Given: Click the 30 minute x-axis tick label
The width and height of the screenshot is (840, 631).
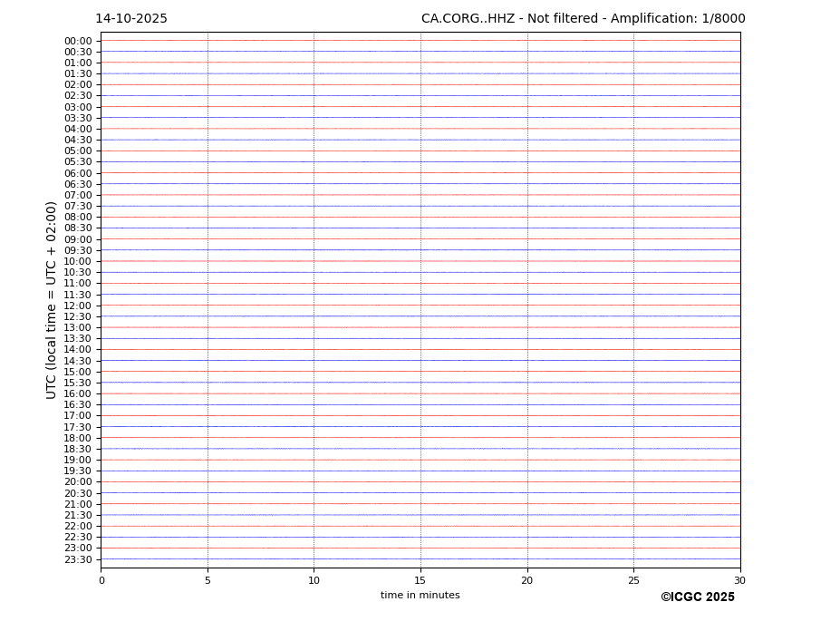Looking at the screenshot, I should coord(739,580).
